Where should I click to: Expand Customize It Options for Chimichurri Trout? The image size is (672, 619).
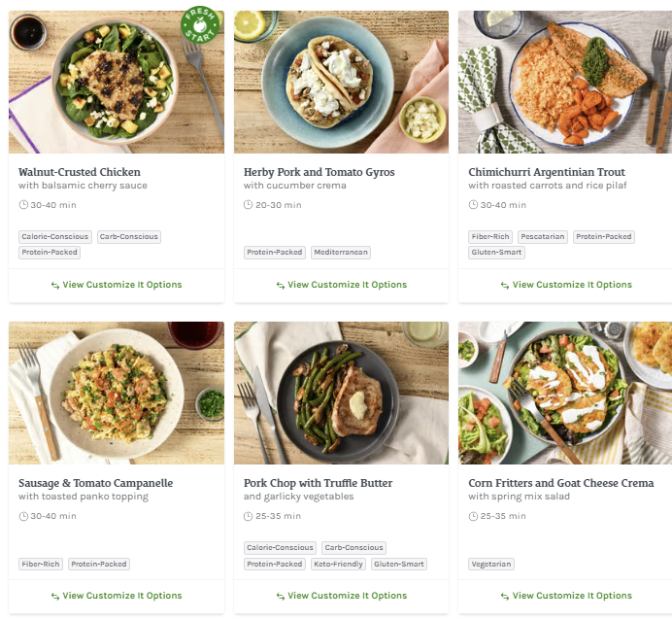click(572, 285)
